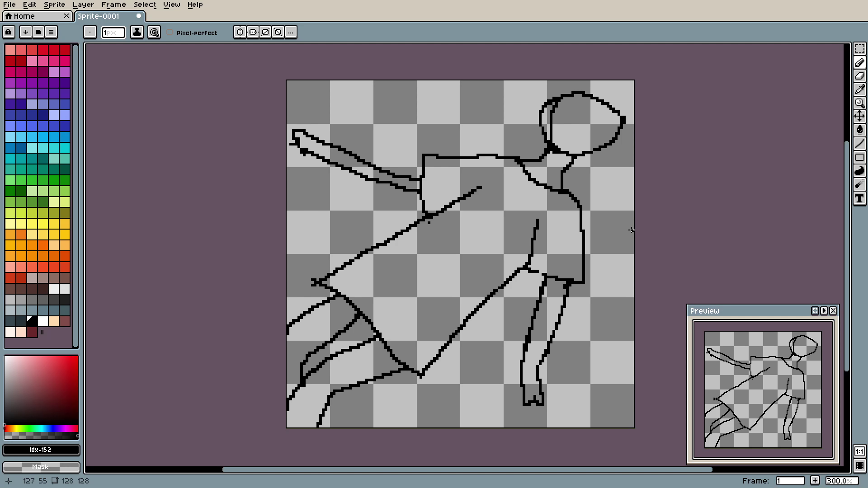Select the Text tool
Image resolution: width=868 pixels, height=488 pixels.
click(x=859, y=198)
